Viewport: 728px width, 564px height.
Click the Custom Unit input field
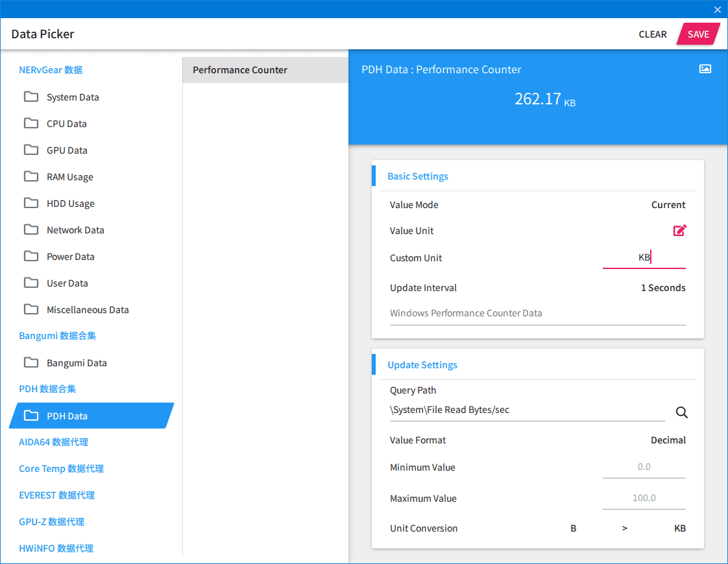644,258
